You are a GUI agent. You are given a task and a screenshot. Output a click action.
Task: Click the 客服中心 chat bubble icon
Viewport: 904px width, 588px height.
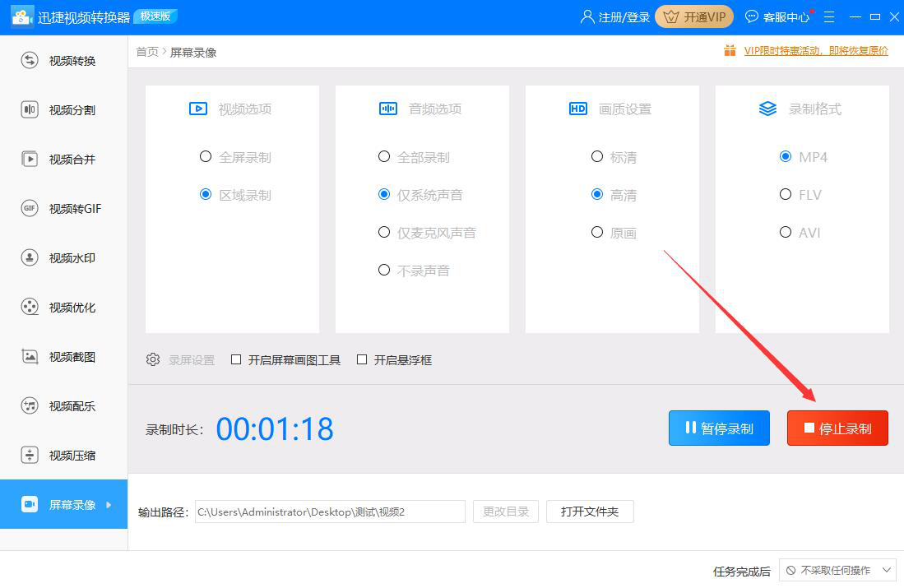tap(751, 16)
